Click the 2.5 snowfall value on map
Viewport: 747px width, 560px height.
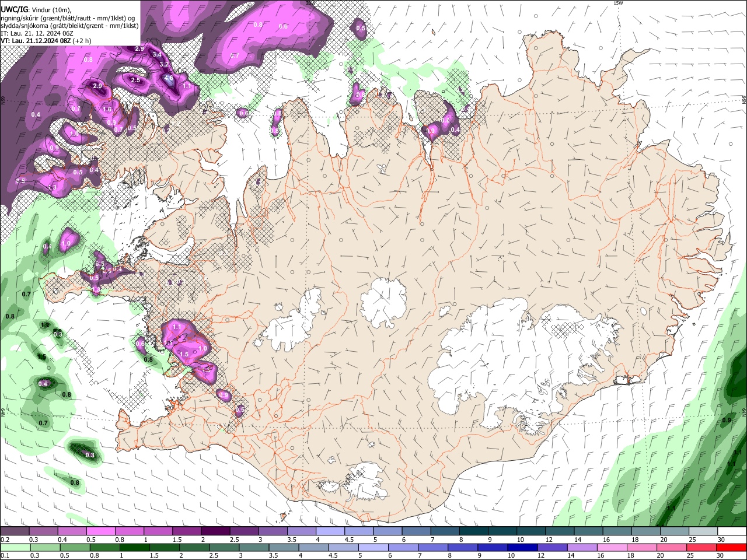135,80
